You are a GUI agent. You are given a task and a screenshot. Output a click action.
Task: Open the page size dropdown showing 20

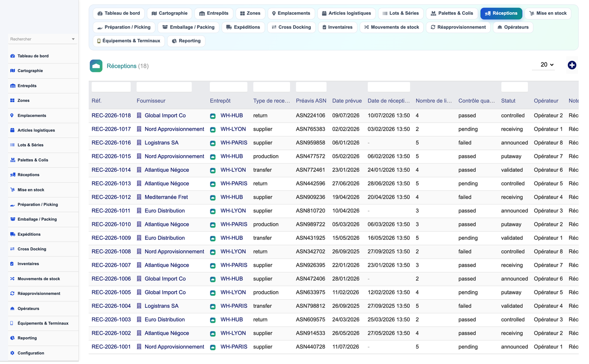click(x=543, y=65)
